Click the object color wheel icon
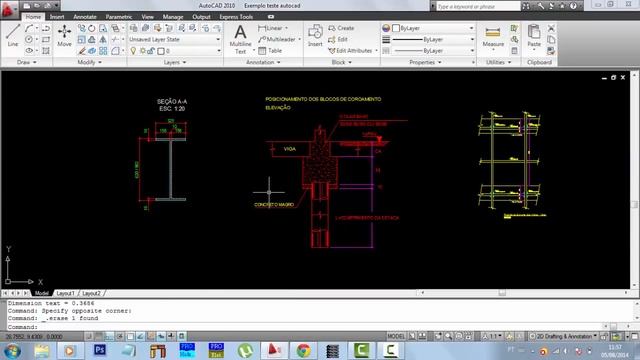This screenshot has width=640, height=360. pyautogui.click(x=386, y=28)
